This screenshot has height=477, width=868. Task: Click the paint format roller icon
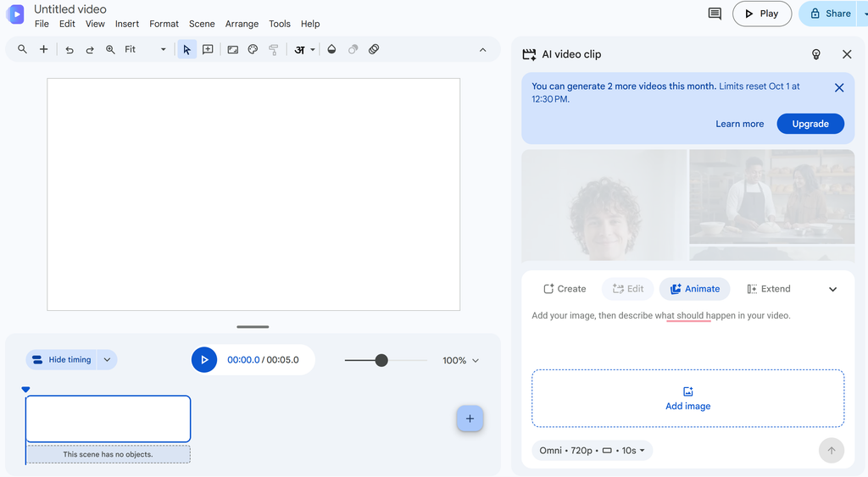tap(274, 50)
